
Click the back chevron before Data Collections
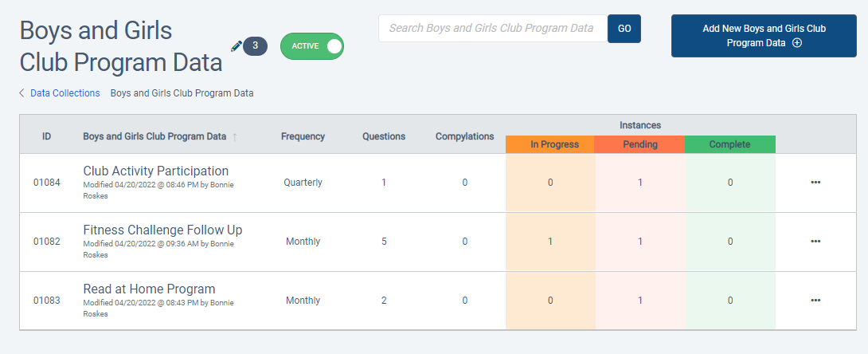click(x=22, y=93)
